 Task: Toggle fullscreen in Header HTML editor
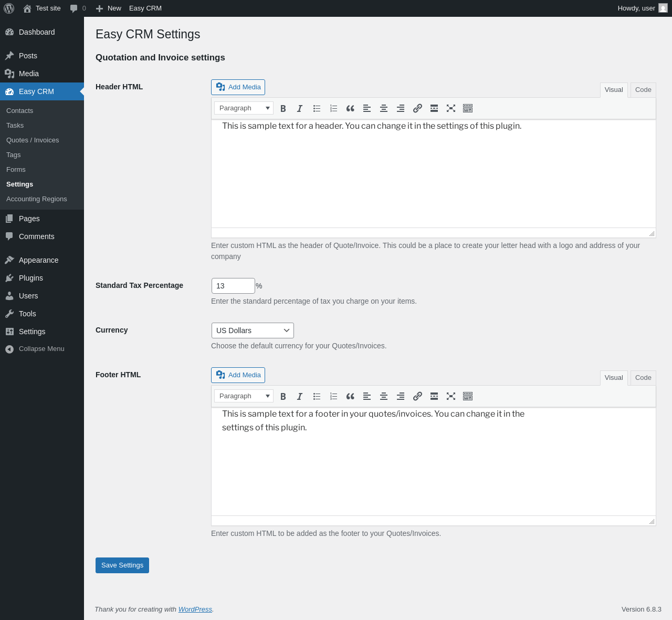(451, 108)
